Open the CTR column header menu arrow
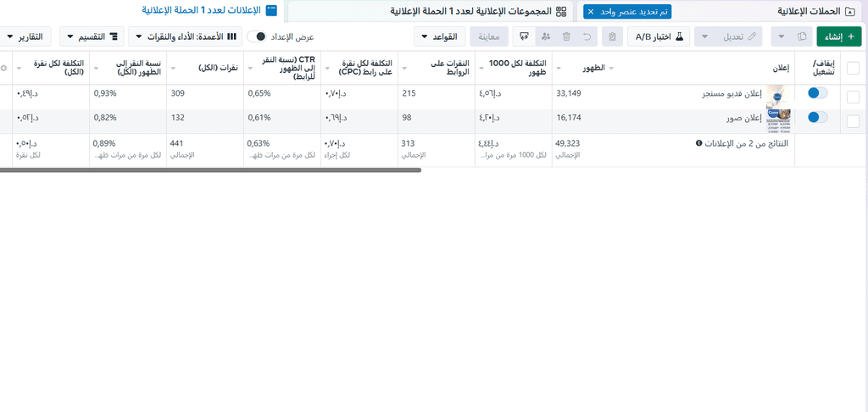 click(x=249, y=68)
